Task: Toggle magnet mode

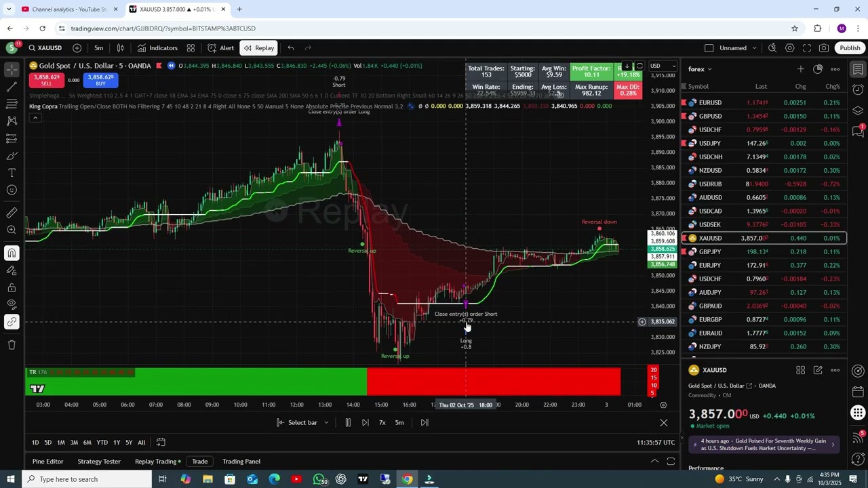Action: 12,253
